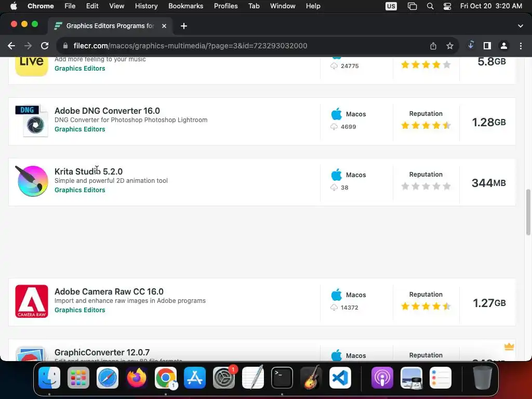Click Graphics Editors link under the Live app
The image size is (532, 399).
(79, 69)
